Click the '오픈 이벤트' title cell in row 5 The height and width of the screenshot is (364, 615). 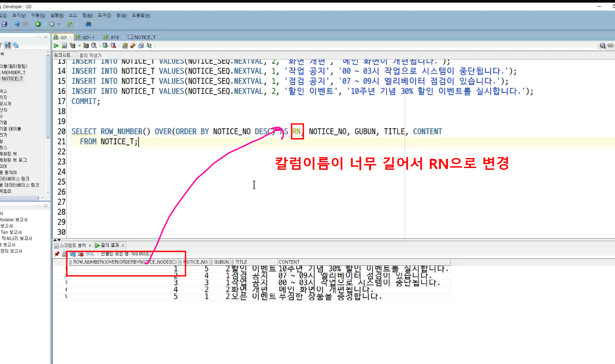click(x=254, y=297)
